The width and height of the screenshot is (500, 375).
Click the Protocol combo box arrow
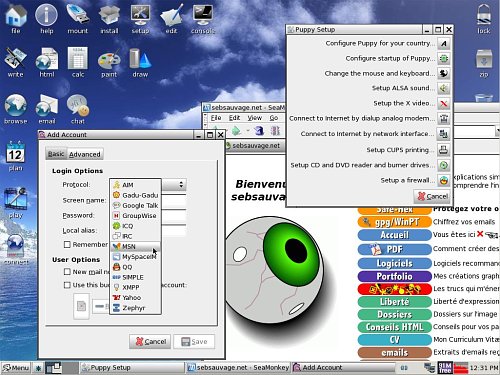click(x=181, y=184)
